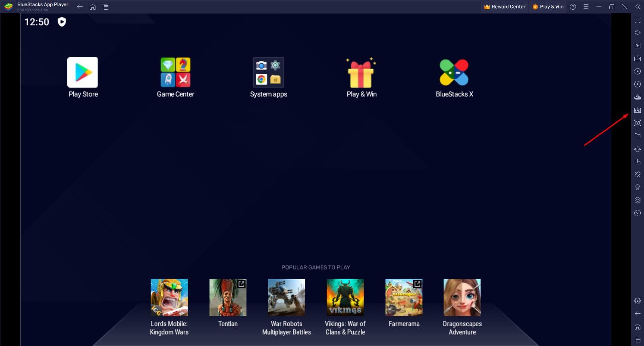Click the two-rectangles icon below the airplane icon
This screenshot has height=346, width=644.
point(638,162)
